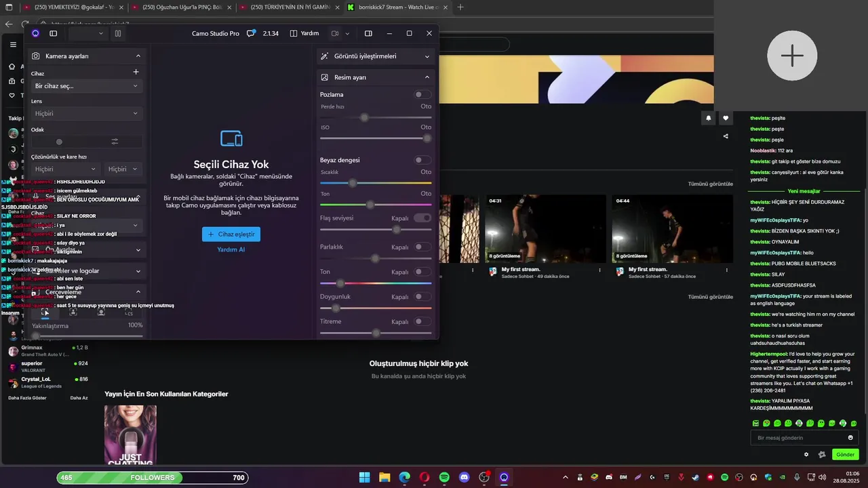Select the auto focus circle icon under Odak
The width and height of the screenshot is (868, 488).
pyautogui.click(x=59, y=142)
